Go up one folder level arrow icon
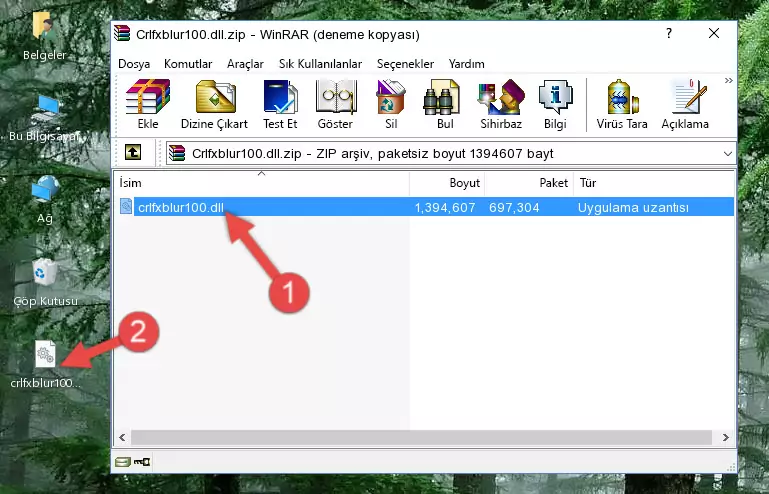Viewport: 769px width, 494px height. click(x=133, y=153)
